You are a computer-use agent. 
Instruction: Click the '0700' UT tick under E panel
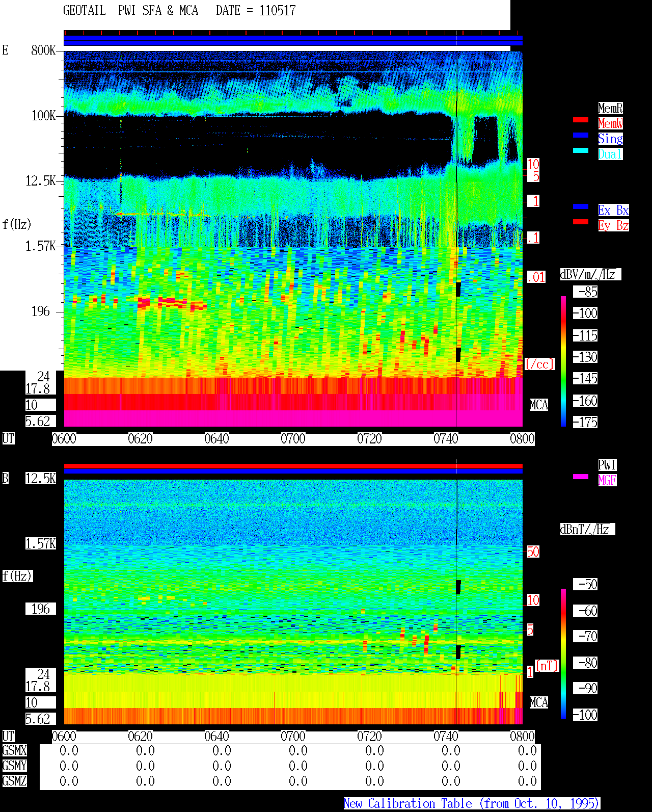[x=293, y=438]
